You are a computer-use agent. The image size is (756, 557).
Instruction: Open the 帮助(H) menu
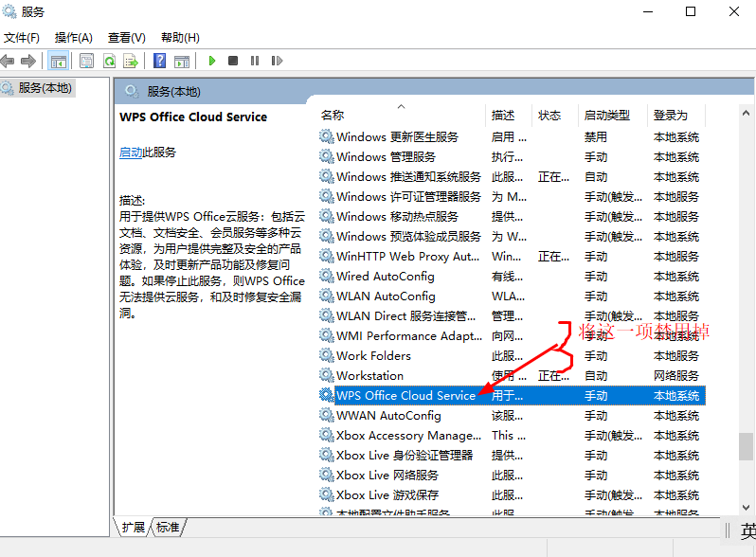(180, 38)
